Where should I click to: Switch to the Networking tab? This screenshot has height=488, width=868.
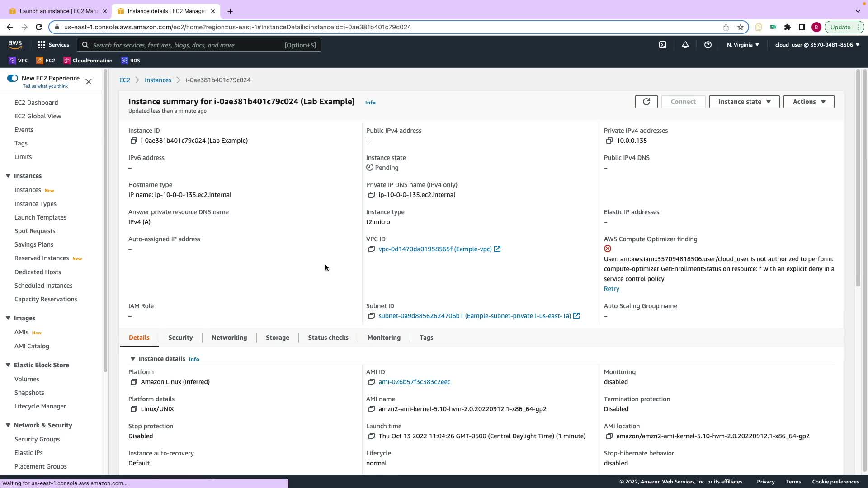coord(229,338)
